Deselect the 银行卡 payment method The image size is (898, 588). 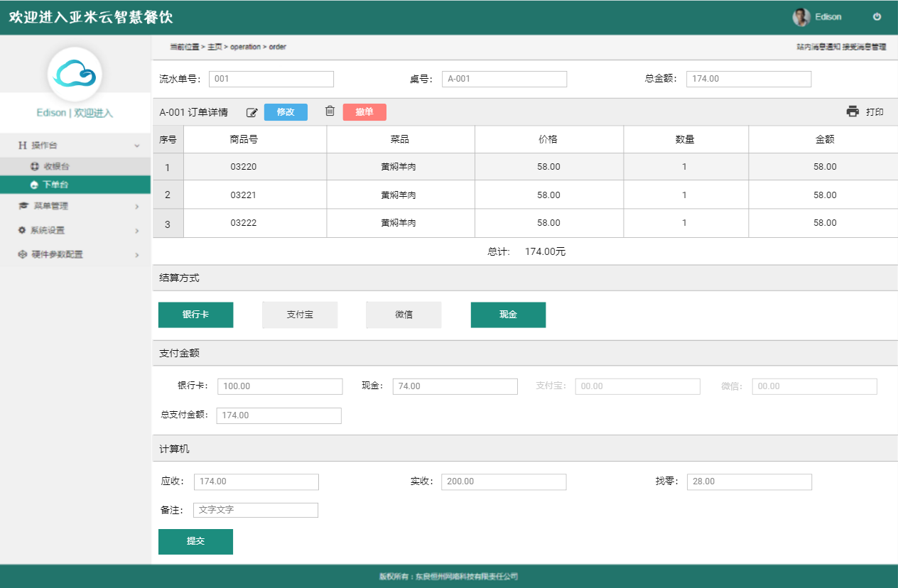click(195, 315)
